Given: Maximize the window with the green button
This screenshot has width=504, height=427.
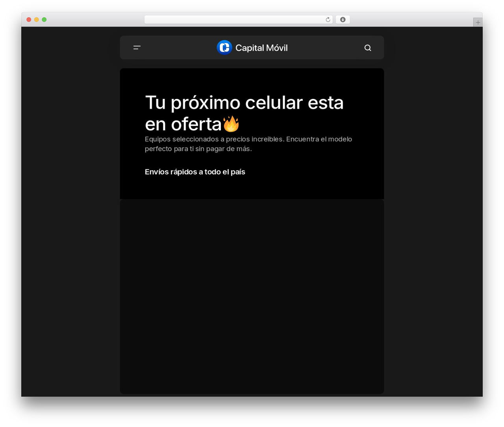Looking at the screenshot, I should (x=44, y=20).
